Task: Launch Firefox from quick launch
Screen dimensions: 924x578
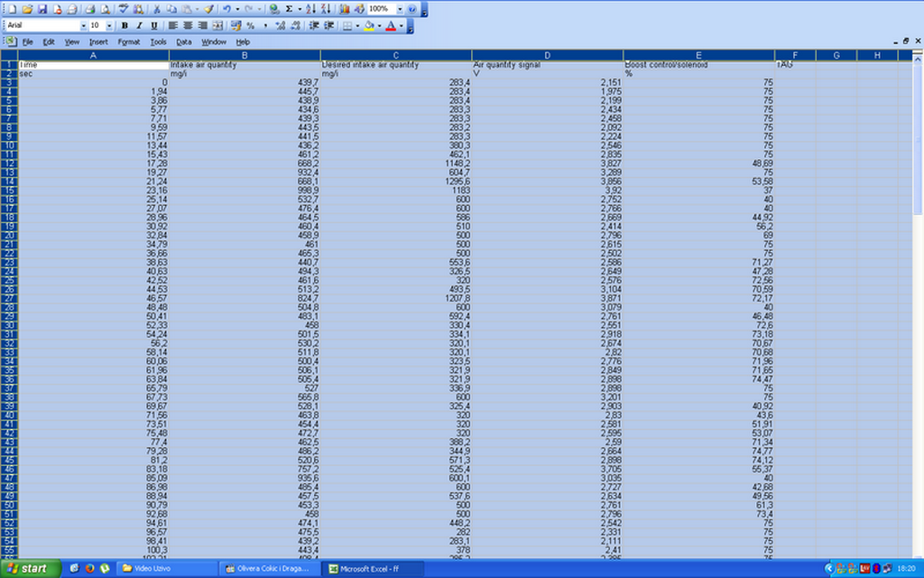Action: coord(89,569)
